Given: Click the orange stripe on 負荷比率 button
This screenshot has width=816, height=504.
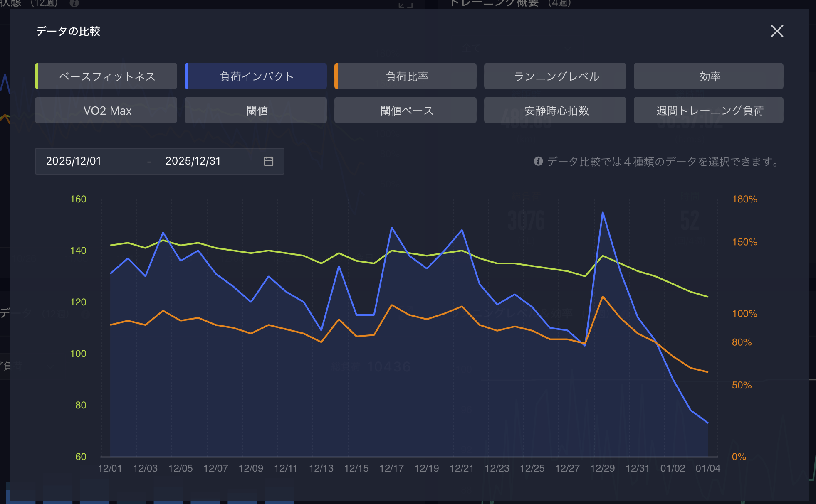Looking at the screenshot, I should (336, 76).
